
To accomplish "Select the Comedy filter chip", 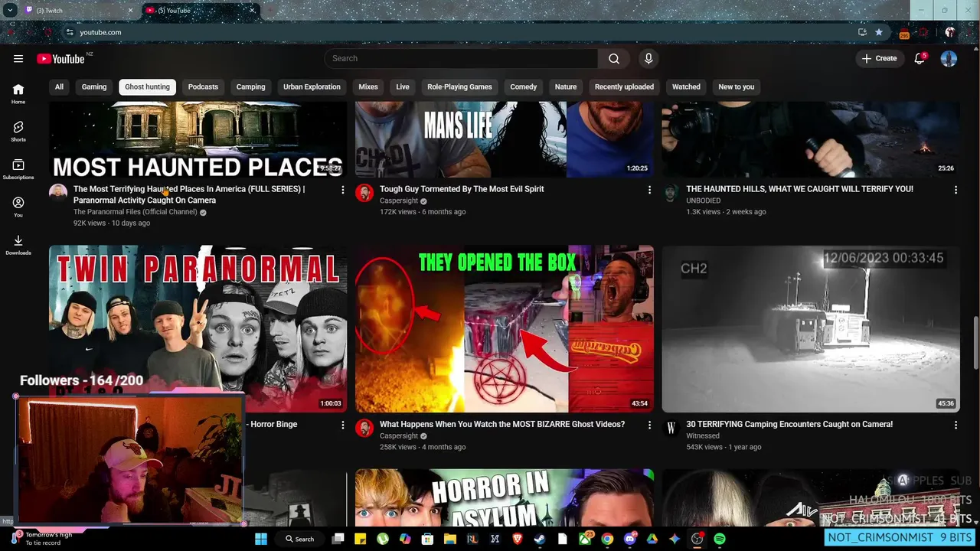I will click(524, 86).
